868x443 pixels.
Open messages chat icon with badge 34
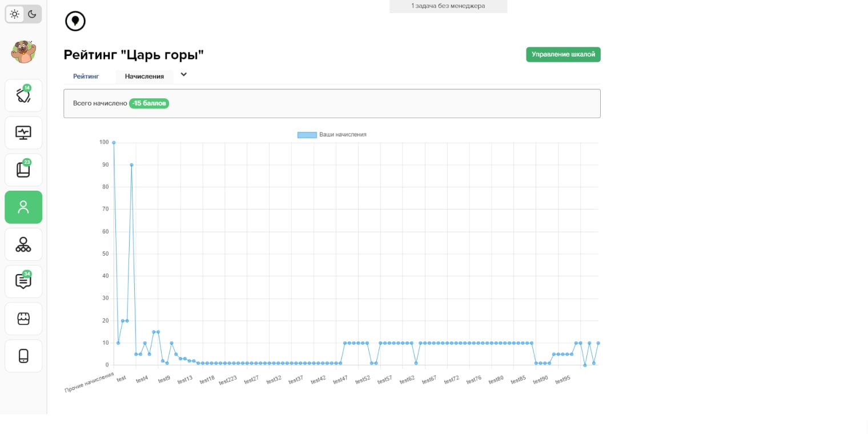point(23,281)
